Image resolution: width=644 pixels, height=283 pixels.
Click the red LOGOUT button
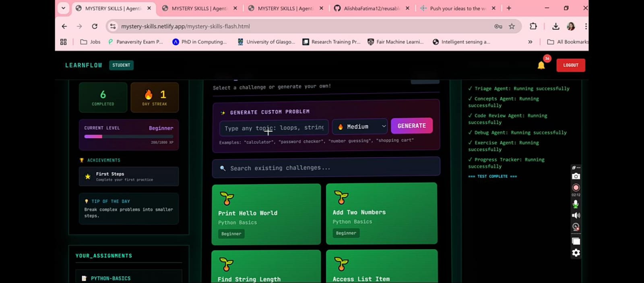tap(570, 65)
